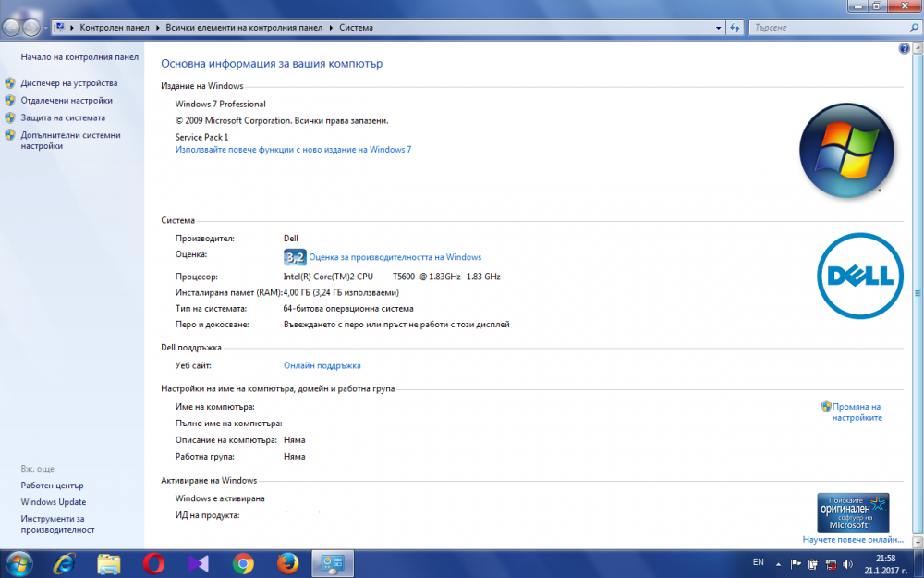Click shield icon beside Допълнителни системни настройки
The height and width of the screenshot is (578, 924).
click(x=10, y=135)
